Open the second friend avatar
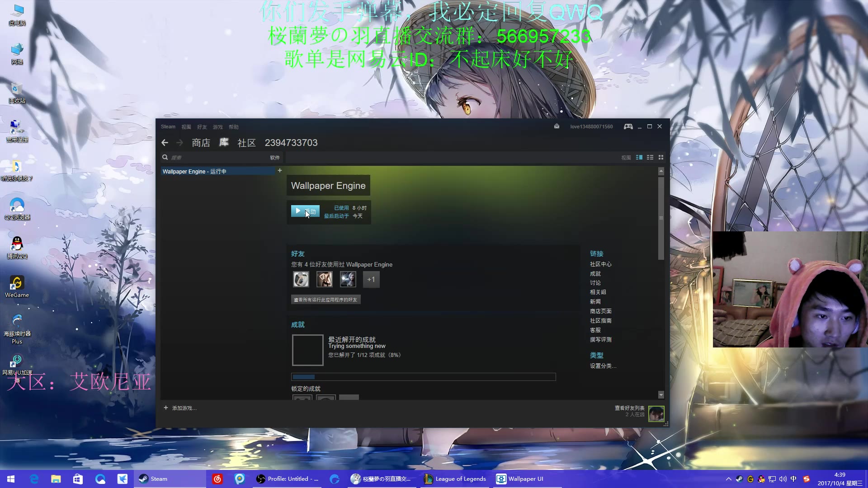 [x=325, y=280]
